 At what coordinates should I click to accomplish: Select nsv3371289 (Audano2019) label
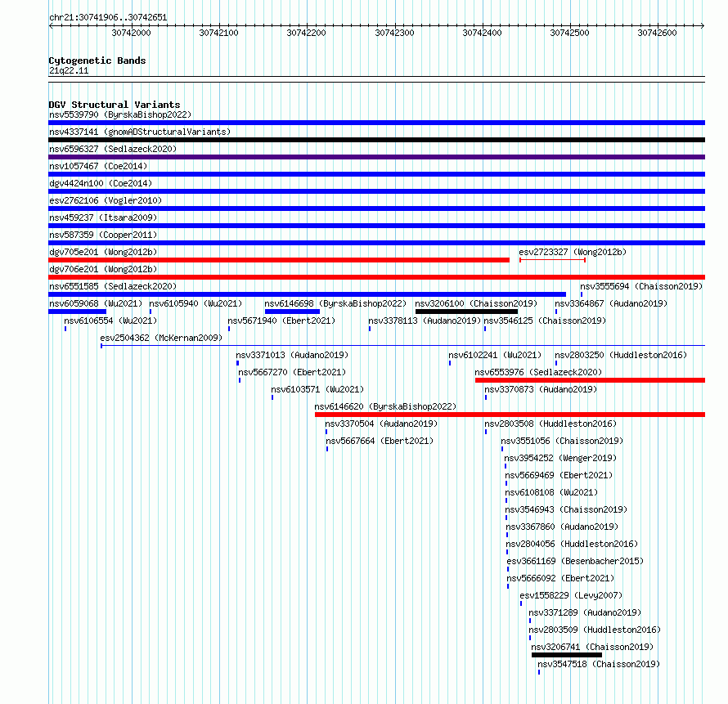[x=585, y=612]
